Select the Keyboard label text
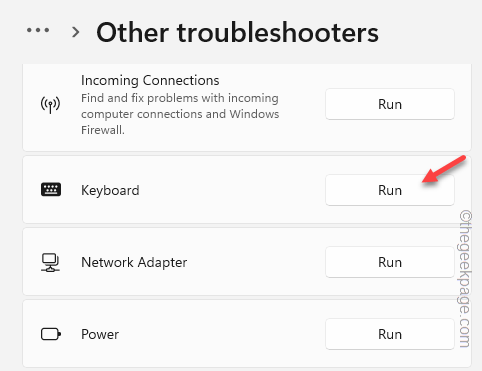Image resolution: width=482 pixels, height=371 pixels. (110, 191)
